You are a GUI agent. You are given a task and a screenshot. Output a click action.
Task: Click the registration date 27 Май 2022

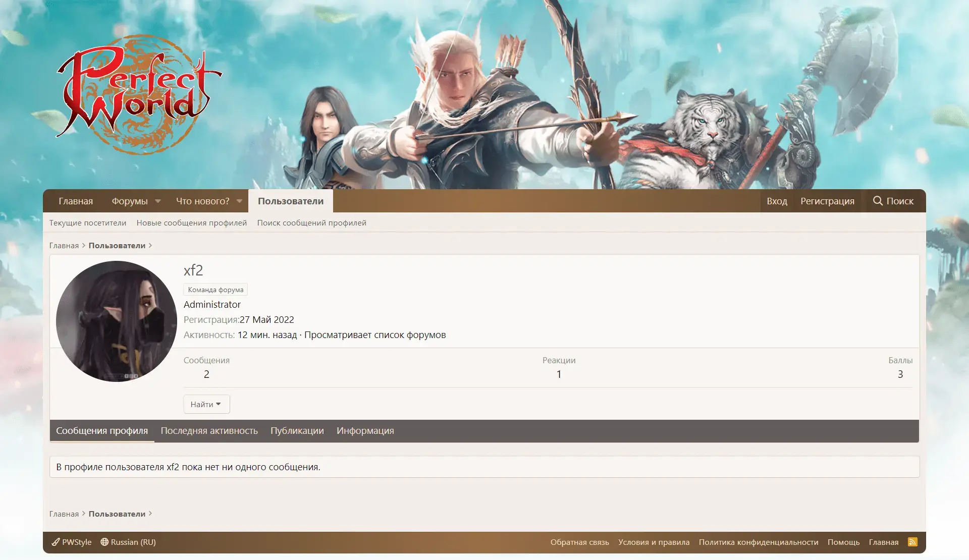(x=267, y=319)
